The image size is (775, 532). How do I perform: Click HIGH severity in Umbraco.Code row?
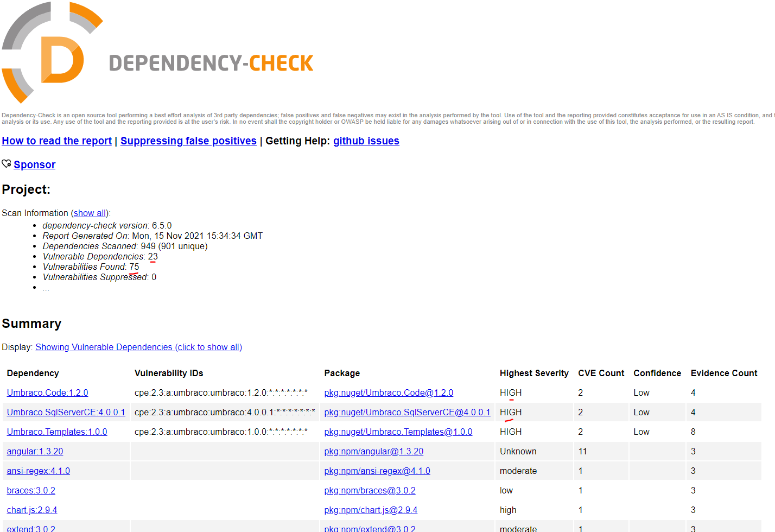[511, 392]
